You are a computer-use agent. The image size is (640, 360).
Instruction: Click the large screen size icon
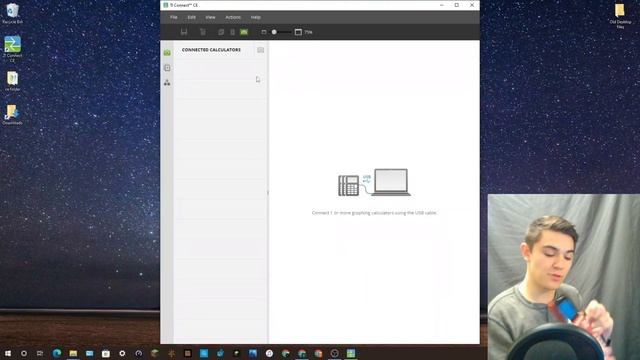click(x=298, y=32)
